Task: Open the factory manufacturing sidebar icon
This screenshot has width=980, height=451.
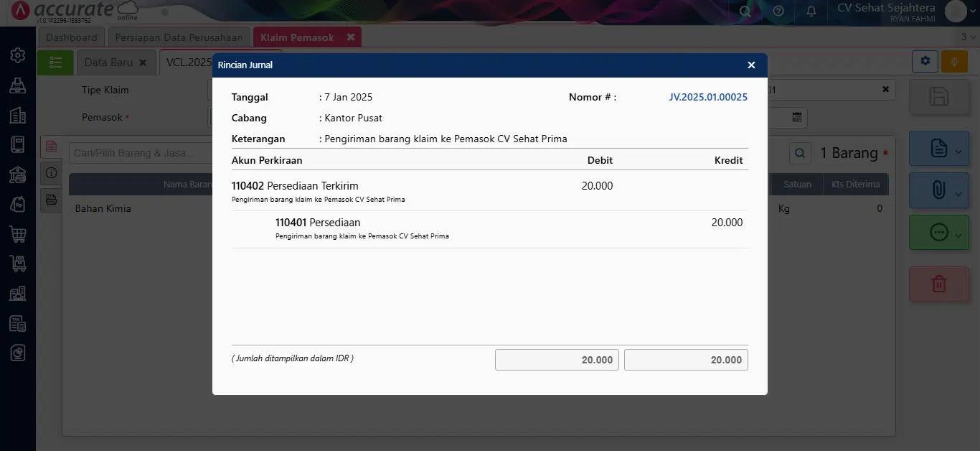Action: pos(18,293)
